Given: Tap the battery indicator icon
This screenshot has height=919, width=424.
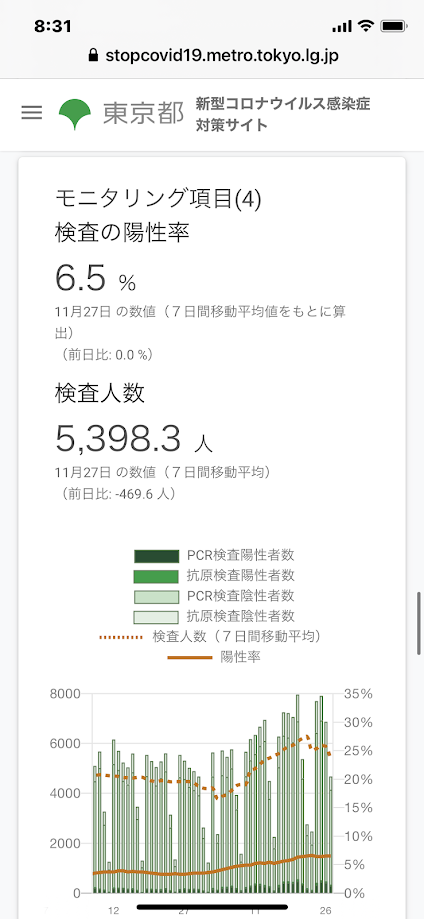Looking at the screenshot, I should click(x=391, y=26).
